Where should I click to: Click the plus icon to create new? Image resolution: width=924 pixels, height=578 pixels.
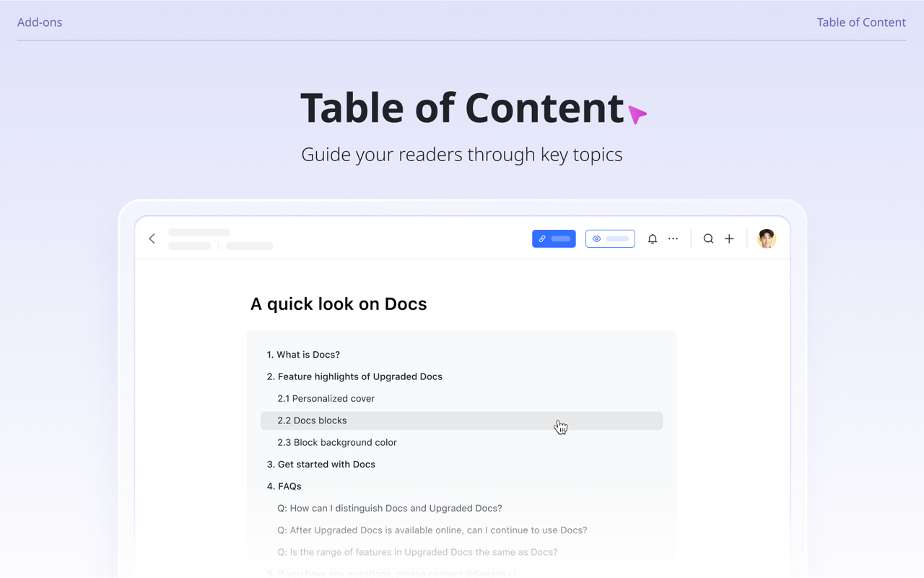(x=729, y=238)
